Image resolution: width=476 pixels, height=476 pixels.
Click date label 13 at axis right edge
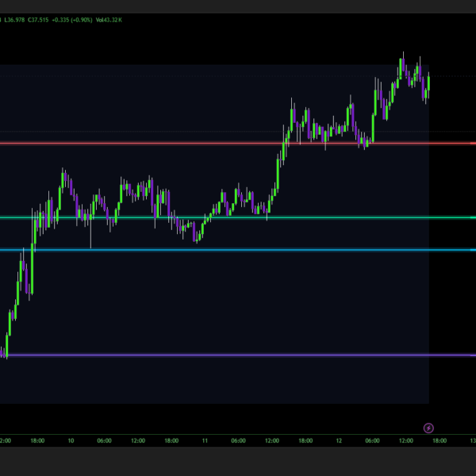coord(472,440)
